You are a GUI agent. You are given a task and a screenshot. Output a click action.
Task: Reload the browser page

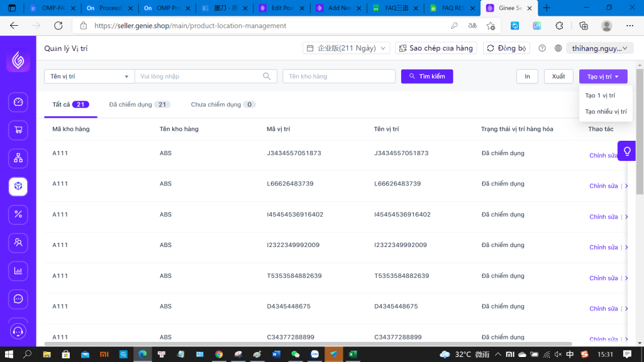58,25
